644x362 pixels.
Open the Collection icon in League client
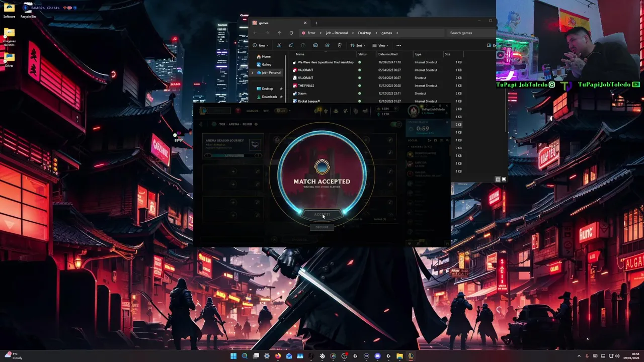click(336, 111)
